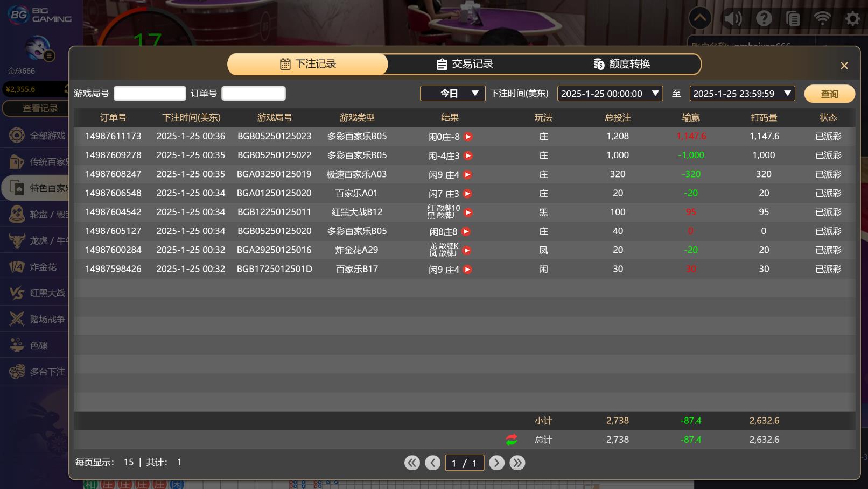
Task: Open the start time 00:00:00 dropdown
Action: (610, 94)
